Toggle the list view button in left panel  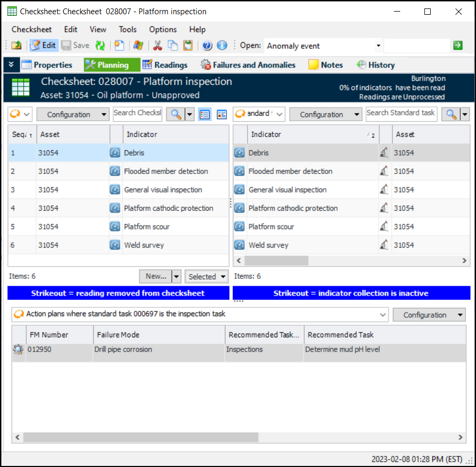pos(205,114)
